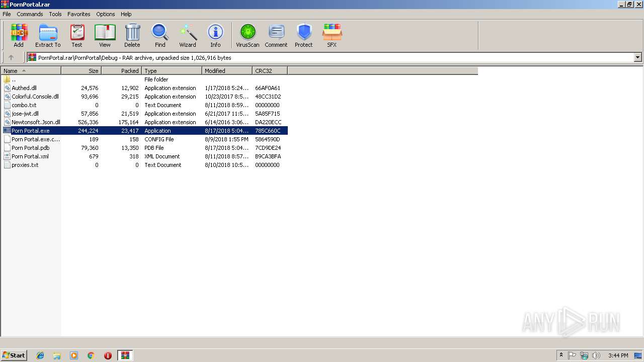Viewport: 644px width, 362px height.
Task: Click the Action Center flag icon
Action: [572, 355]
